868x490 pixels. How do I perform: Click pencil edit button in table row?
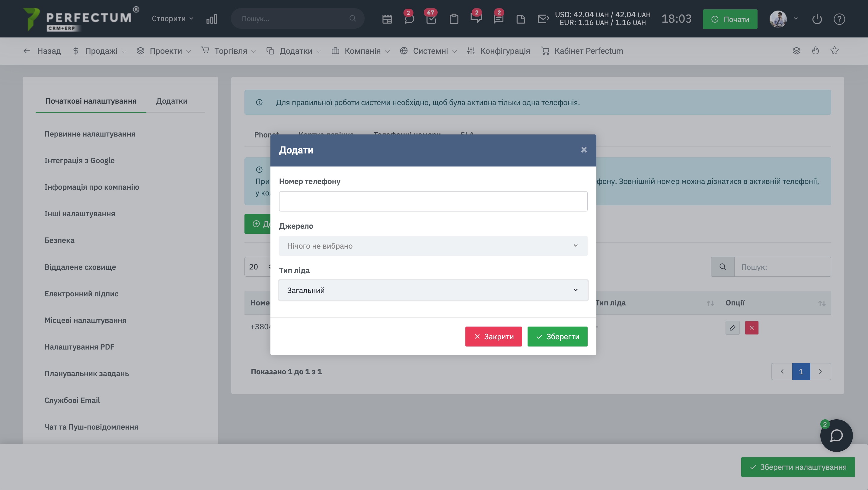pos(732,327)
